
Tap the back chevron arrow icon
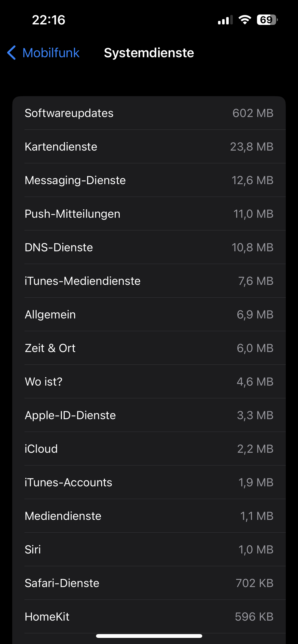click(x=12, y=53)
